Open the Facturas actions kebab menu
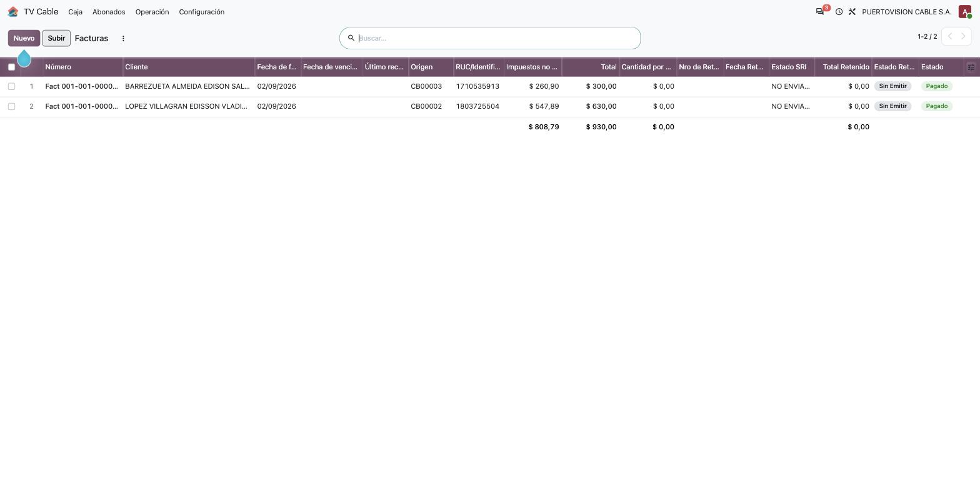 (x=123, y=38)
